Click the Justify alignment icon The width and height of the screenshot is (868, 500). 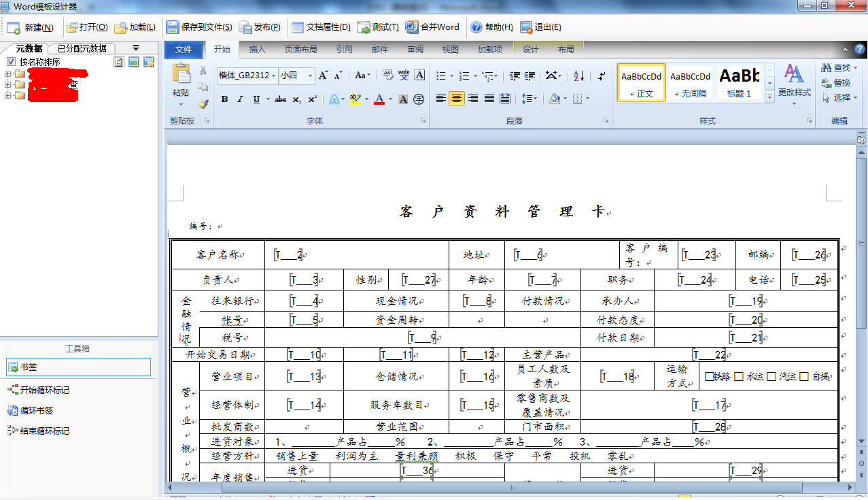click(489, 99)
